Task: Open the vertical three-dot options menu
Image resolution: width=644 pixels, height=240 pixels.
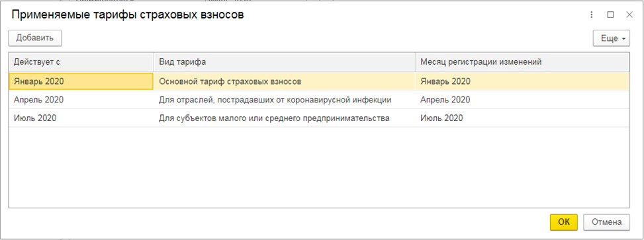Action: (592, 15)
